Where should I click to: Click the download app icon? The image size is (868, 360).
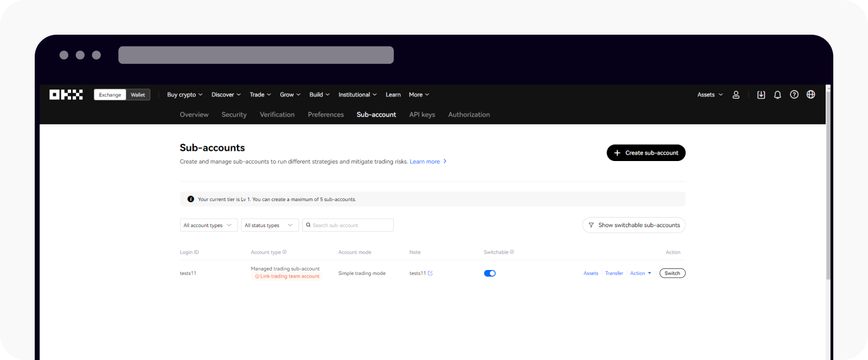[x=761, y=95]
